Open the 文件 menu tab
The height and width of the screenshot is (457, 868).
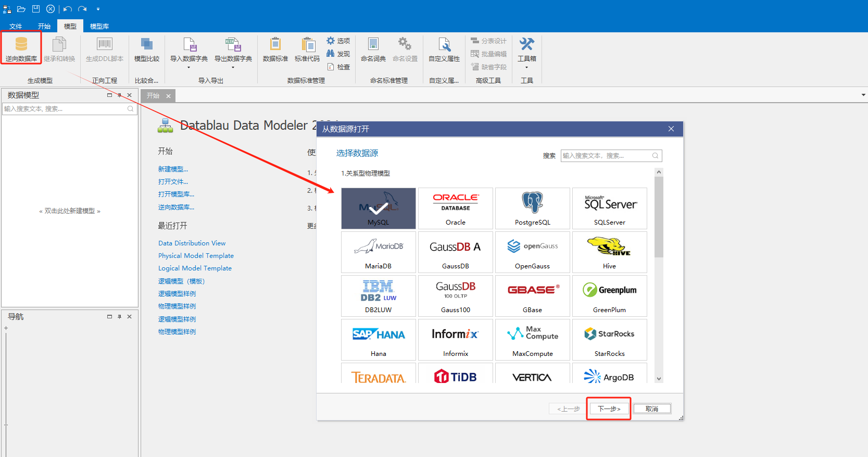pos(16,26)
